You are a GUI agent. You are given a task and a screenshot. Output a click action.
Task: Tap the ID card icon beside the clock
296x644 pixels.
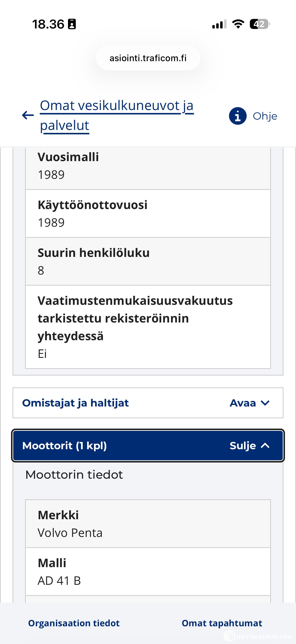point(72,24)
